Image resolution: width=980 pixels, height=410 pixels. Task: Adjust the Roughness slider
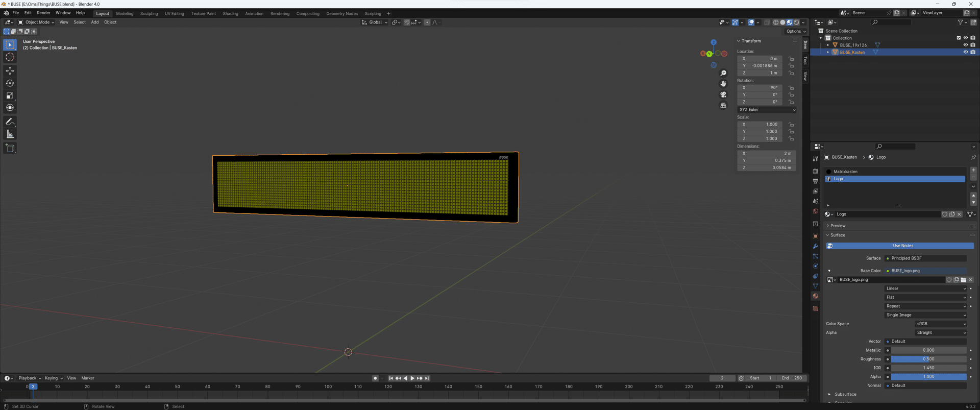click(x=928, y=359)
